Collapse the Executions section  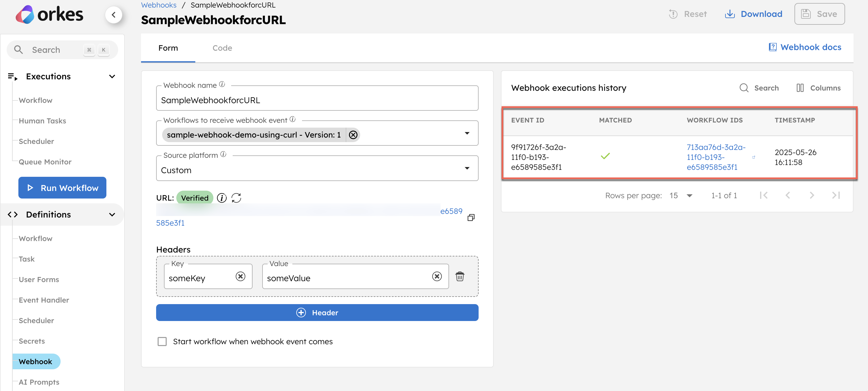point(112,77)
